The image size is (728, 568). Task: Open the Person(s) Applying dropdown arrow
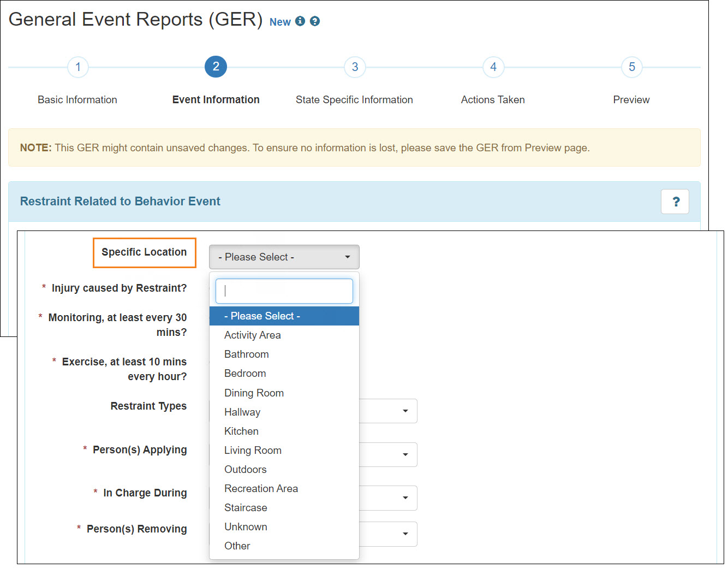(405, 454)
